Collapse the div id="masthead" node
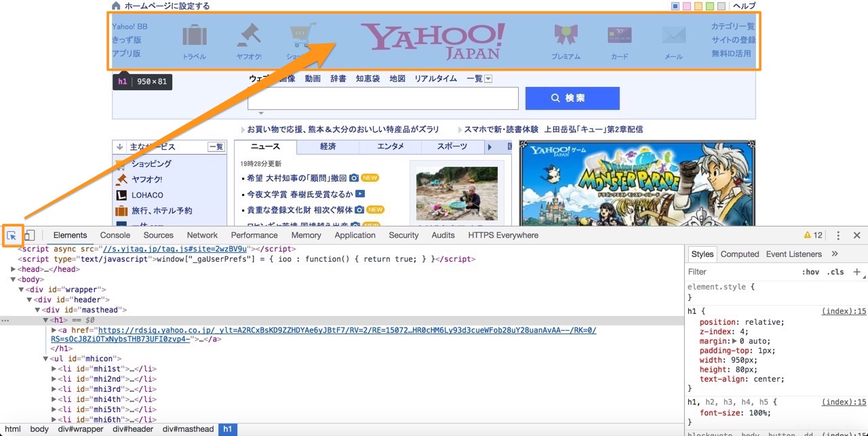Viewport: 868px width, 436px height. [37, 310]
